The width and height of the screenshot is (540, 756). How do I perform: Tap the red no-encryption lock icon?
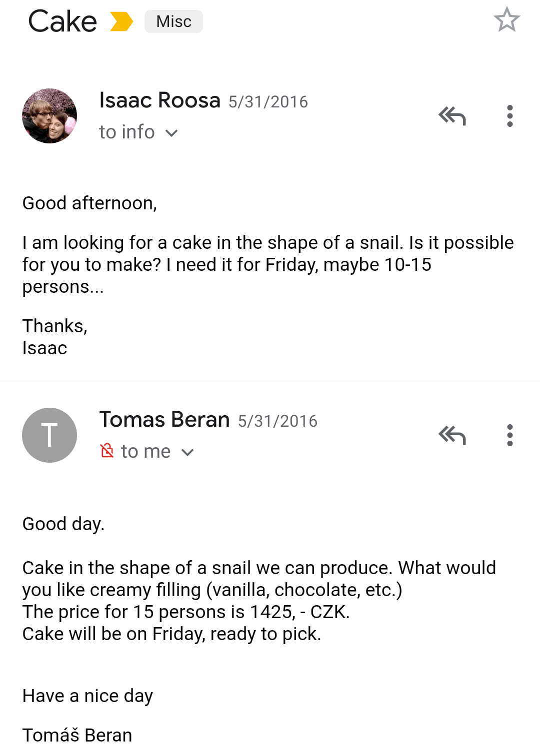(107, 451)
